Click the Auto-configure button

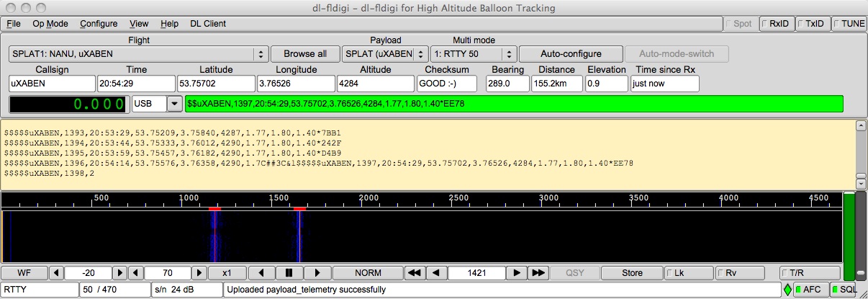[571, 53]
